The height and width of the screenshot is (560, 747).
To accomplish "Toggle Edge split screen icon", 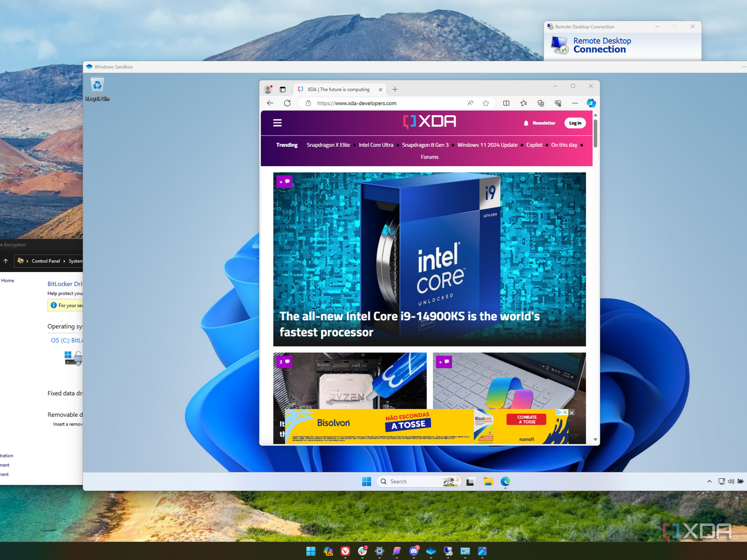I will coord(507,103).
